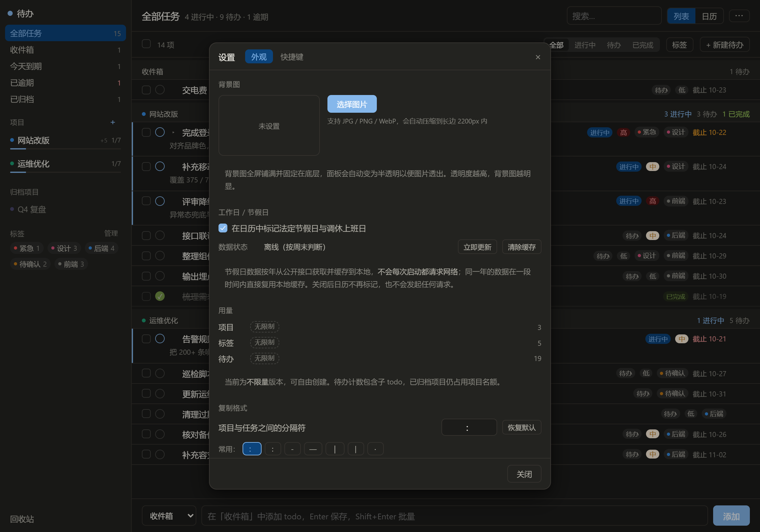Select the 紧急 tag chip in sidebar

[27, 248]
